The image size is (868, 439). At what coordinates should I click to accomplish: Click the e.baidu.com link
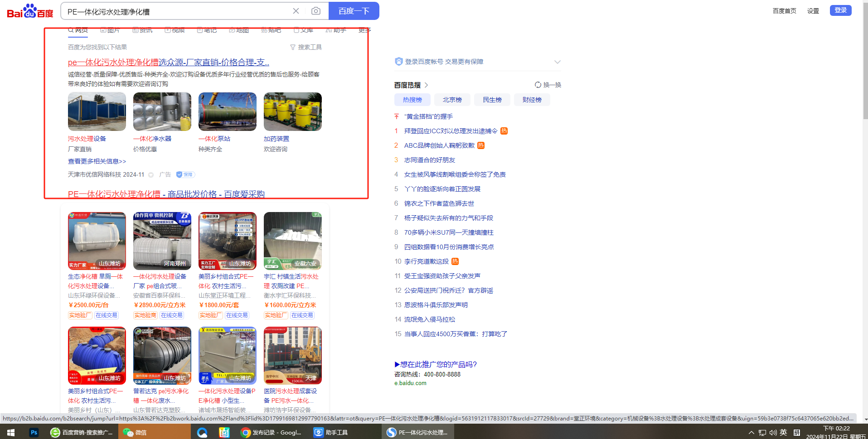pos(410,383)
